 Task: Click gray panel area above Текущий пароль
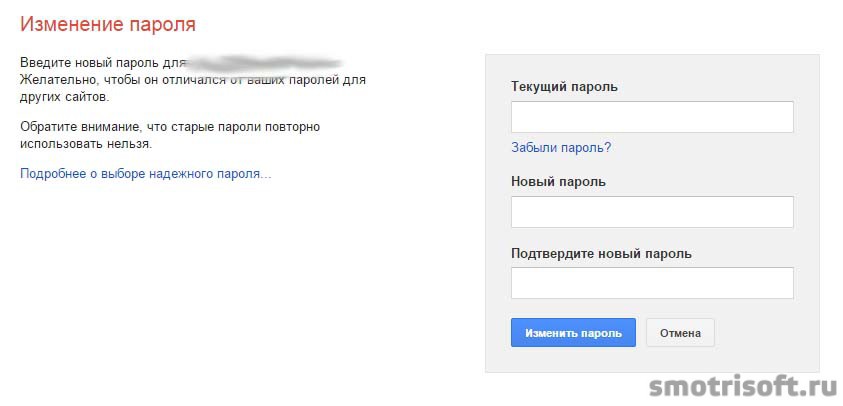pyautogui.click(x=652, y=66)
